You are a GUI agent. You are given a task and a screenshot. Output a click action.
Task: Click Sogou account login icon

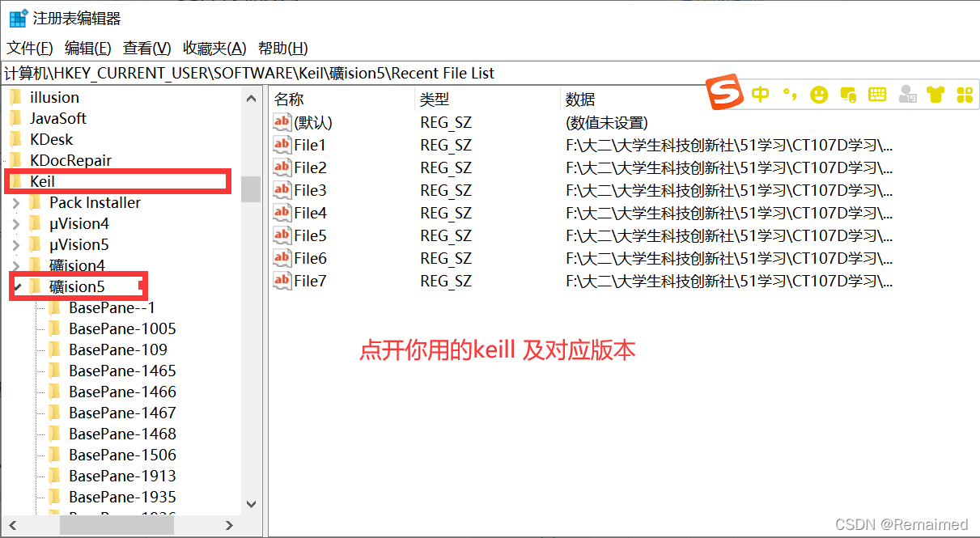tap(907, 95)
